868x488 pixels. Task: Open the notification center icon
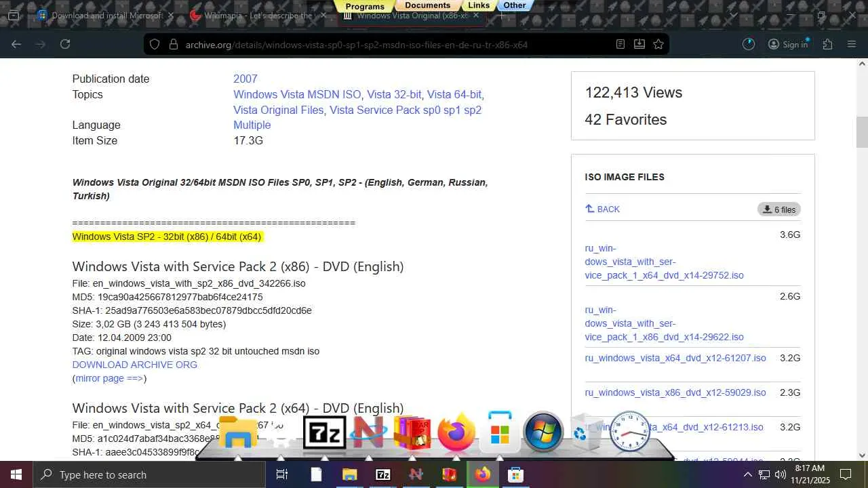[846, 474]
